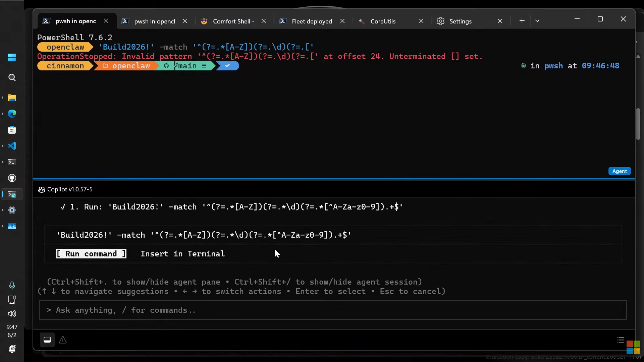Show the 9:47 clock and date
The width and height of the screenshot is (644, 362).
coord(12,331)
